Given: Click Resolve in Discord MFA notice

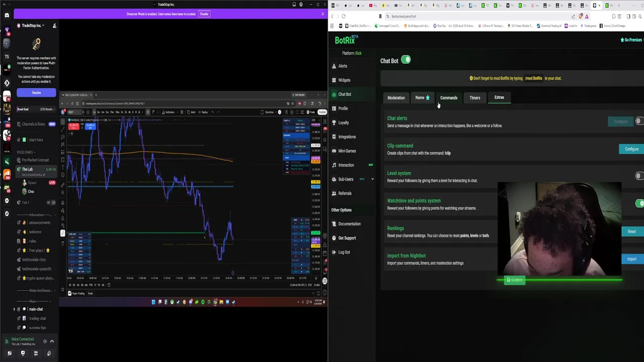Looking at the screenshot, I should pyautogui.click(x=36, y=93).
